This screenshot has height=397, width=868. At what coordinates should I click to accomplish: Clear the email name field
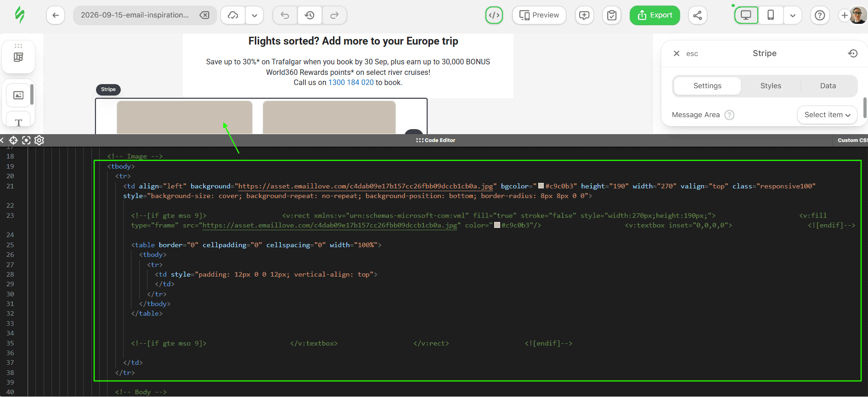coord(204,15)
